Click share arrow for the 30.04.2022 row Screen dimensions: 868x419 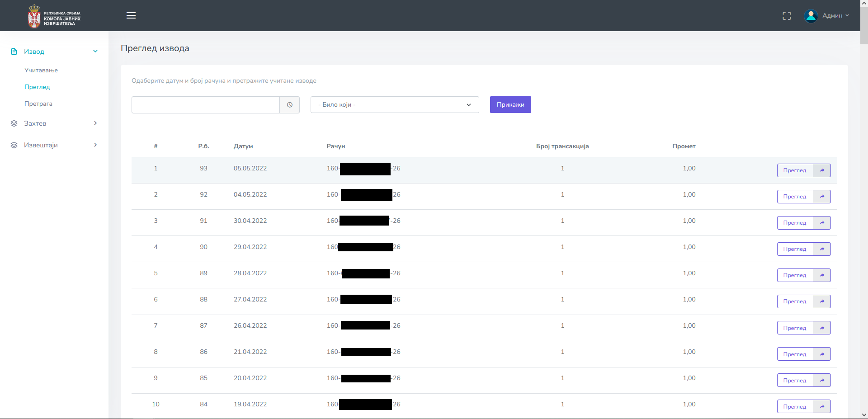coord(822,223)
